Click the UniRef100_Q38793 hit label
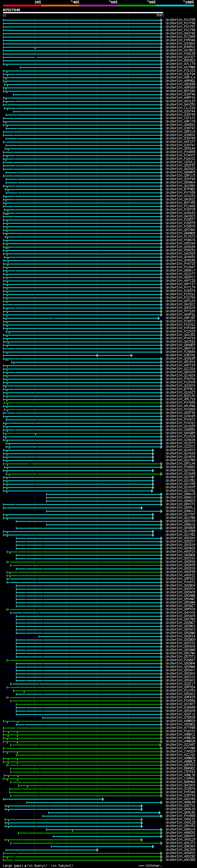This screenshot has width=197, height=868. [x=180, y=796]
